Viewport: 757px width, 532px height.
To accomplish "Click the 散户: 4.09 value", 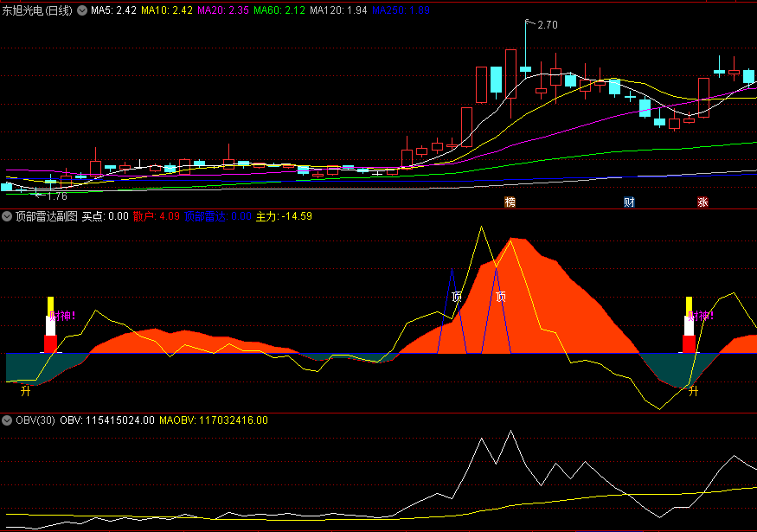I will [x=157, y=216].
